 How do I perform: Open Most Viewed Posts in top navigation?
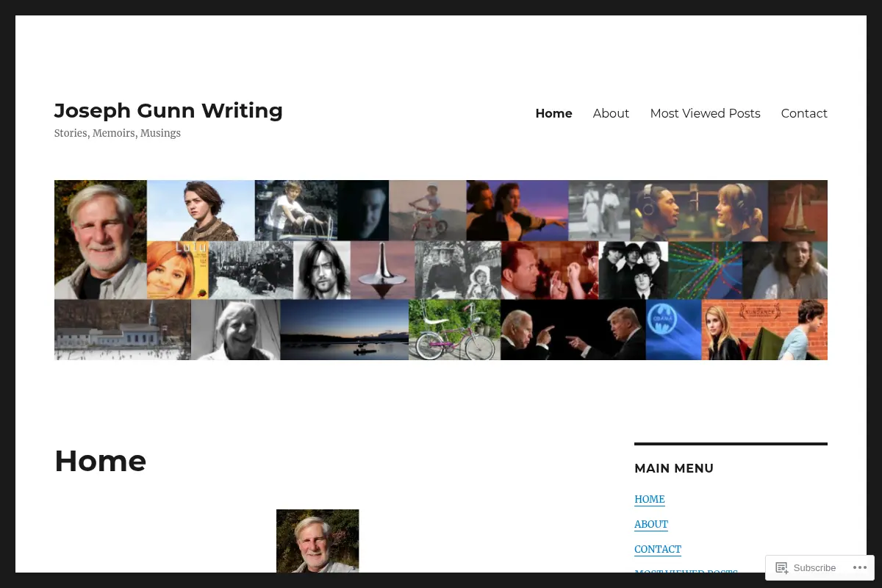pos(705,113)
